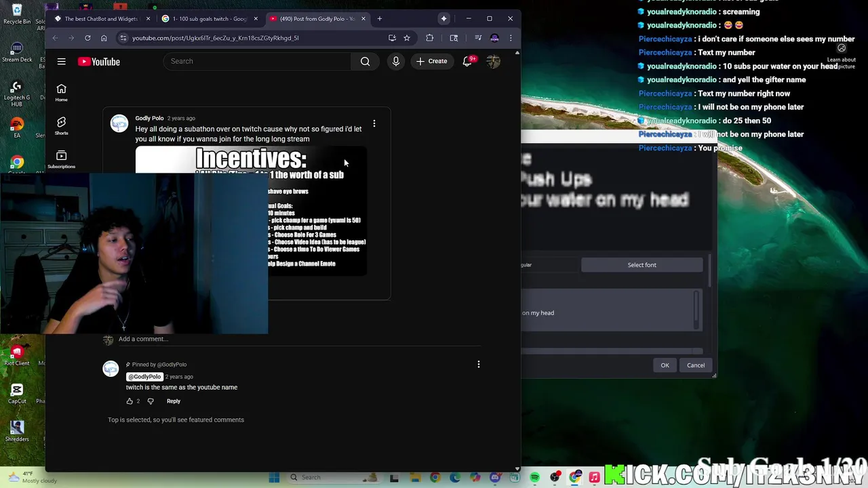Open pinned comment's three-dot options menu
The width and height of the screenshot is (868, 488).
pos(479,365)
